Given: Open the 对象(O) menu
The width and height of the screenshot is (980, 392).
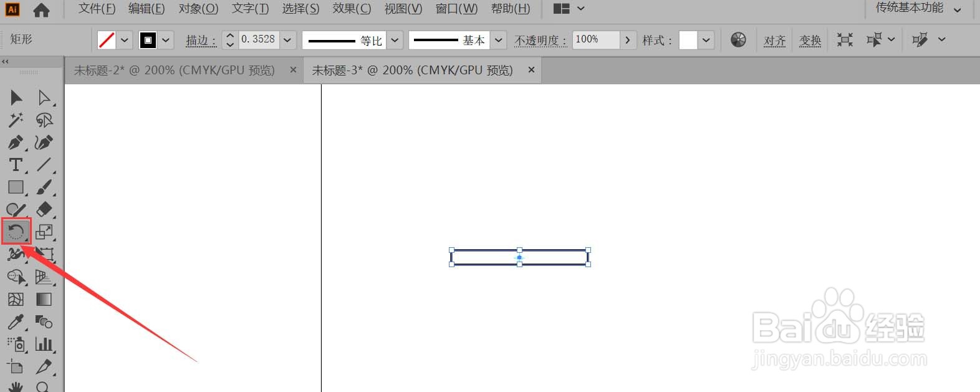Looking at the screenshot, I should click(198, 9).
